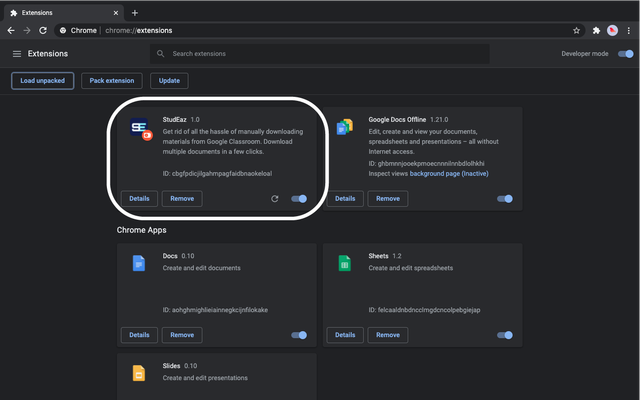The height and width of the screenshot is (400, 640).
Task: Click the Docs app icon
Action: (x=139, y=263)
